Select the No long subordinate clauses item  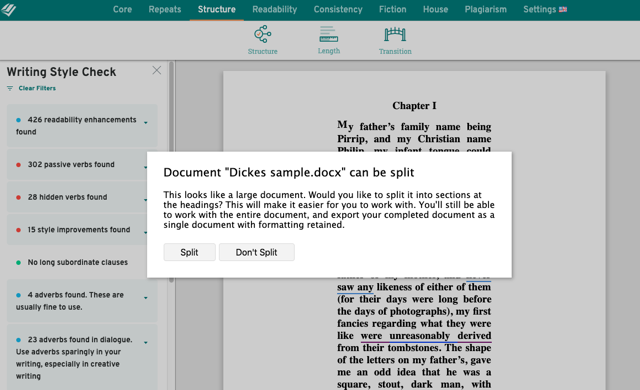(78, 262)
